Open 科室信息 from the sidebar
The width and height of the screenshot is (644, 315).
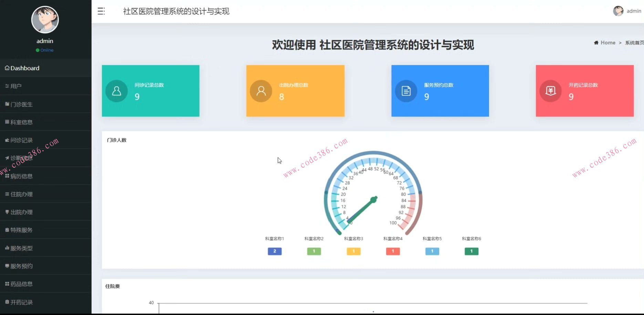[x=7, y=122]
